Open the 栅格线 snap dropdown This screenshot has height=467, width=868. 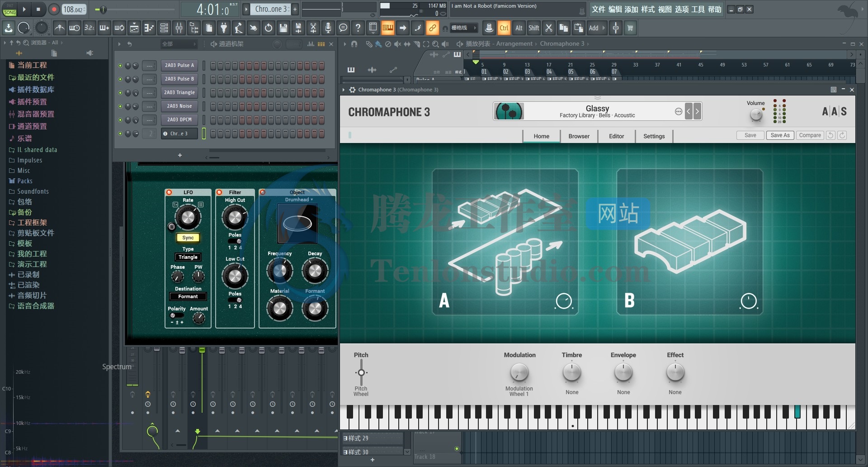click(464, 28)
